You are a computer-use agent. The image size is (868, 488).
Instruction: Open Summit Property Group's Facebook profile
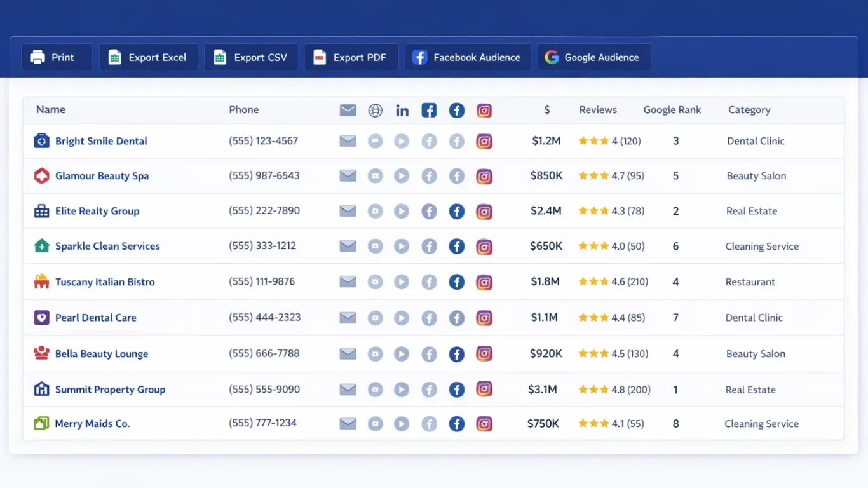coord(457,389)
